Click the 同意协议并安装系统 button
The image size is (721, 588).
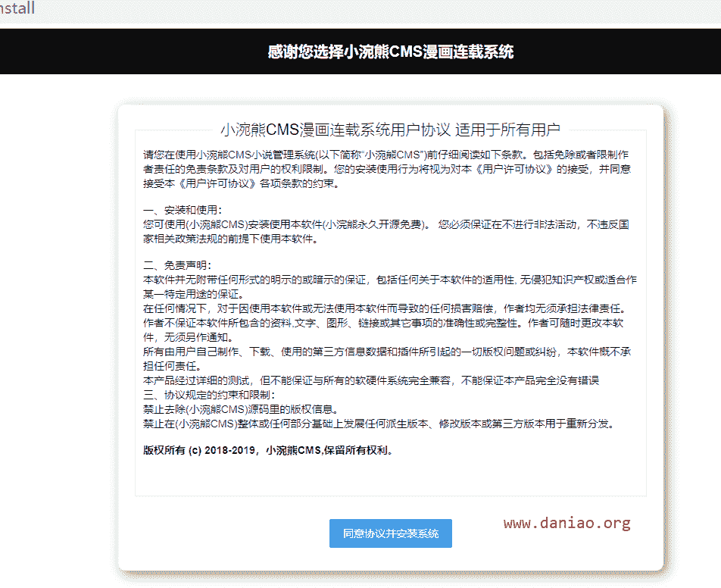coord(390,533)
